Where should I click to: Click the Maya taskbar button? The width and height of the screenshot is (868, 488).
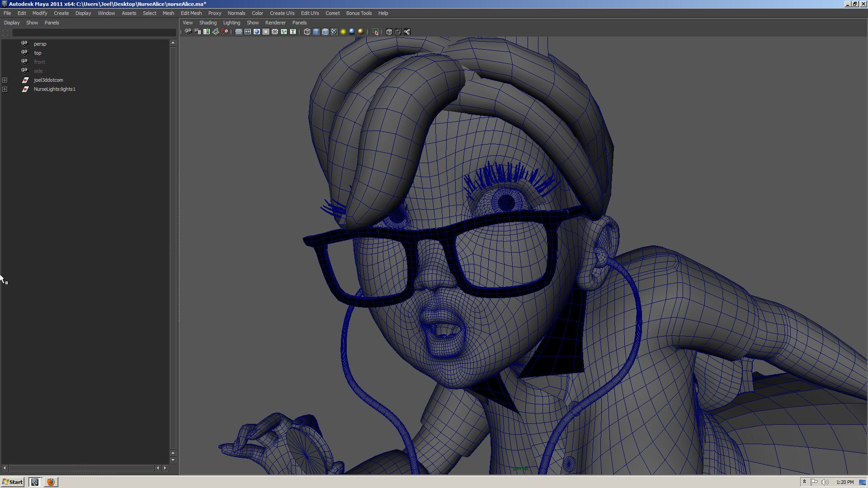point(35,482)
